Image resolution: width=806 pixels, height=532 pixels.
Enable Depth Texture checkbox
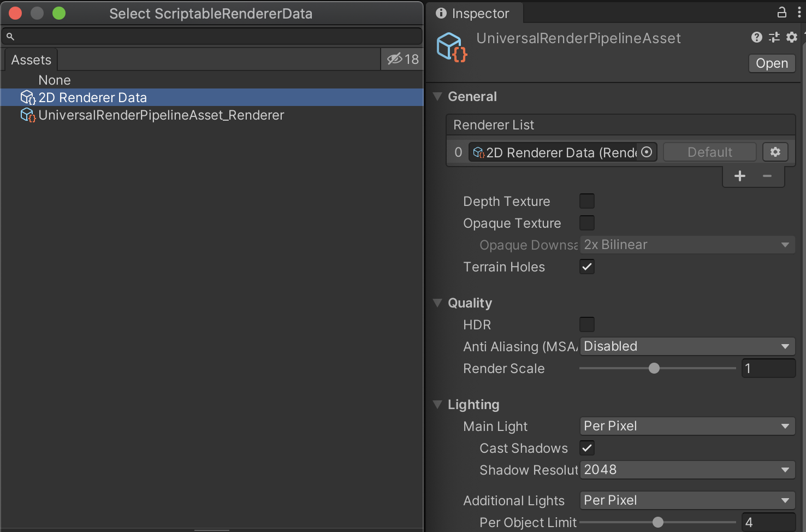(587, 201)
